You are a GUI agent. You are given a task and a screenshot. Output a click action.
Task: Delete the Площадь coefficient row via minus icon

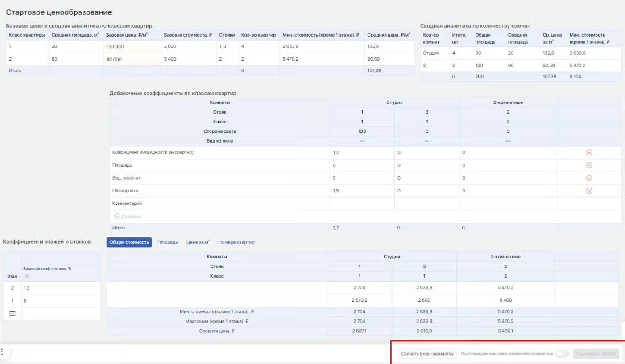coord(589,165)
